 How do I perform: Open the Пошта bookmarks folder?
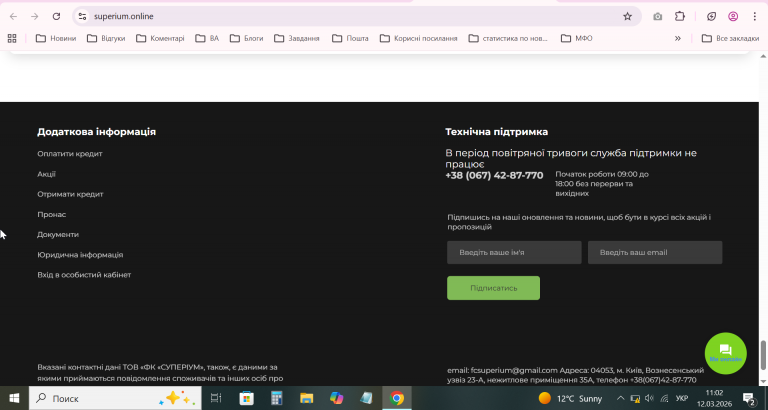click(350, 38)
